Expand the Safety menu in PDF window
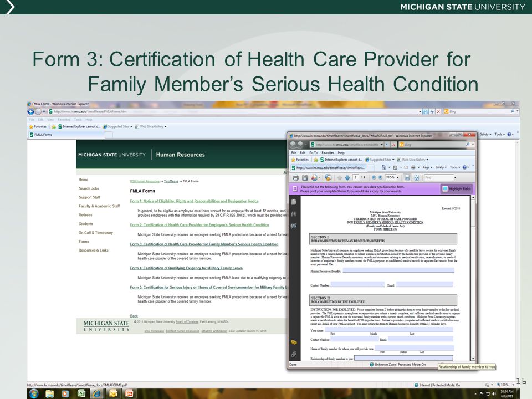Screen dimensions: 532x399 [441, 167]
